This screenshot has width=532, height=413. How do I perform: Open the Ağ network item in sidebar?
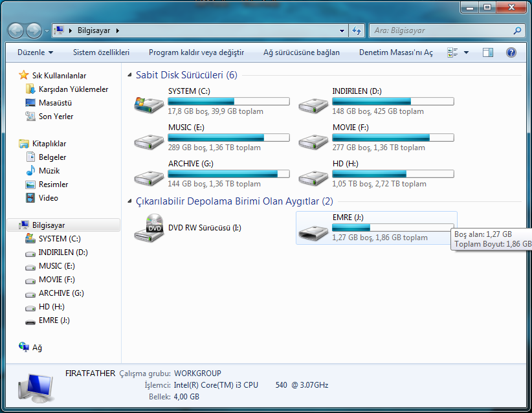pyautogui.click(x=37, y=348)
